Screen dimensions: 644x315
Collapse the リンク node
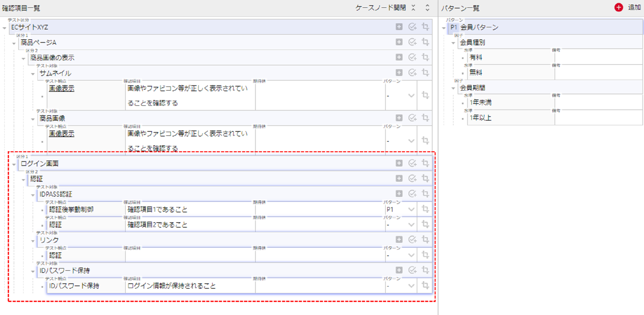[x=33, y=241]
